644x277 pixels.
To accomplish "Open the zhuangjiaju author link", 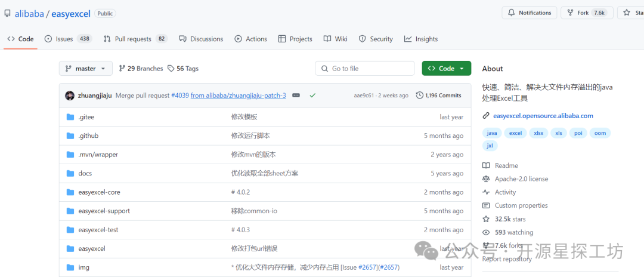I will tap(95, 96).
